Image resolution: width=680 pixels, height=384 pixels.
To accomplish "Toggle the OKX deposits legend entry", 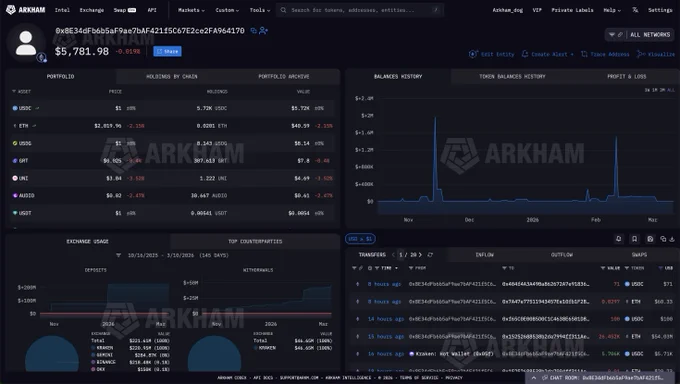I will click(98, 369).
